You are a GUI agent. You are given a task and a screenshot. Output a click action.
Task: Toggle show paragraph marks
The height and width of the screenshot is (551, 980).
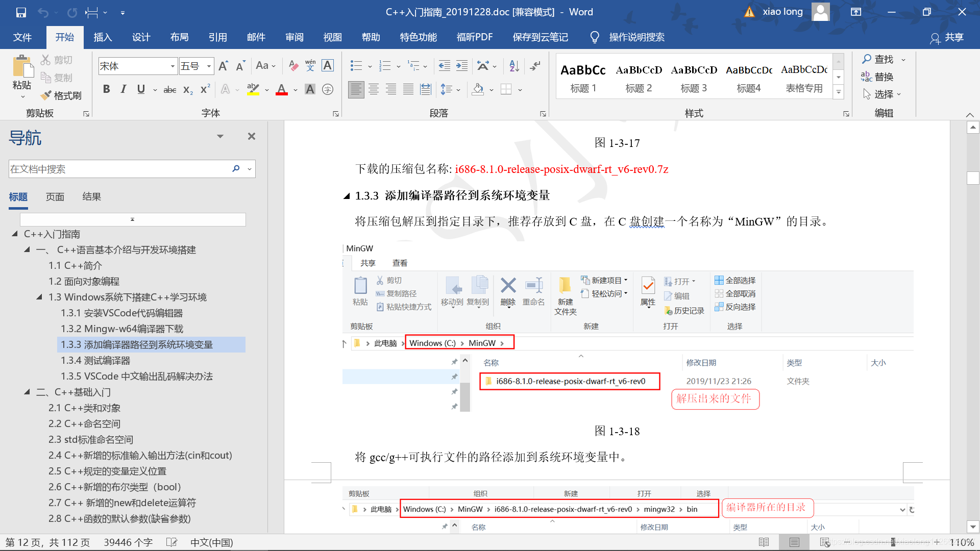pyautogui.click(x=535, y=66)
